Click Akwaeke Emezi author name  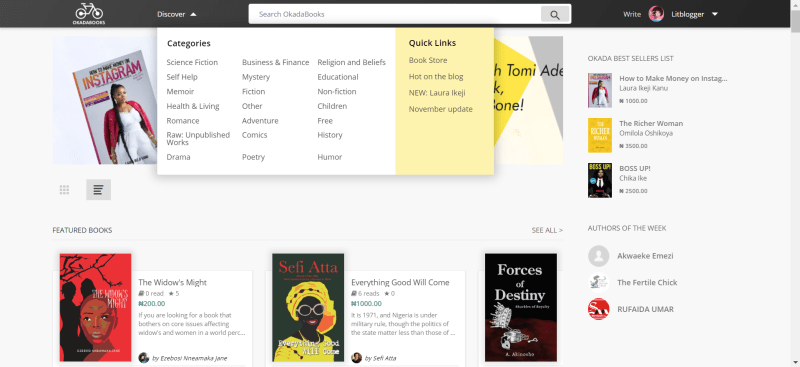pyautogui.click(x=645, y=256)
